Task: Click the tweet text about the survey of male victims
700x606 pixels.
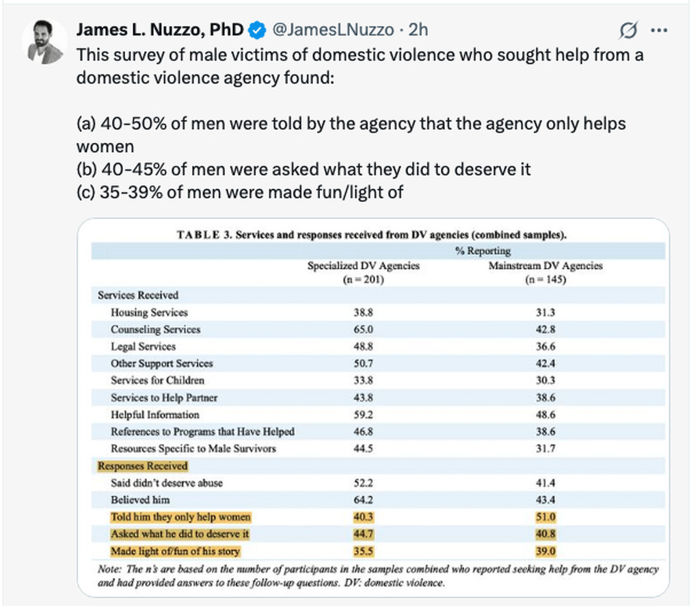Action: 360,66
